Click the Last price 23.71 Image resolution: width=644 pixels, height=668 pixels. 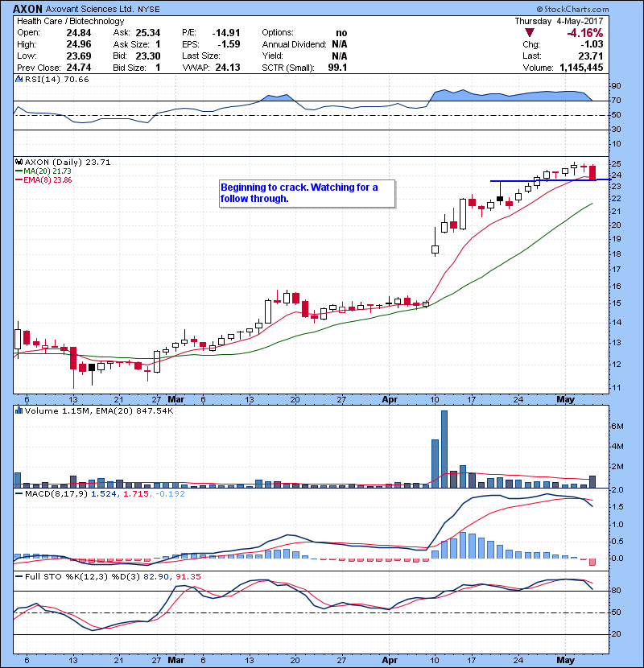[x=591, y=56]
